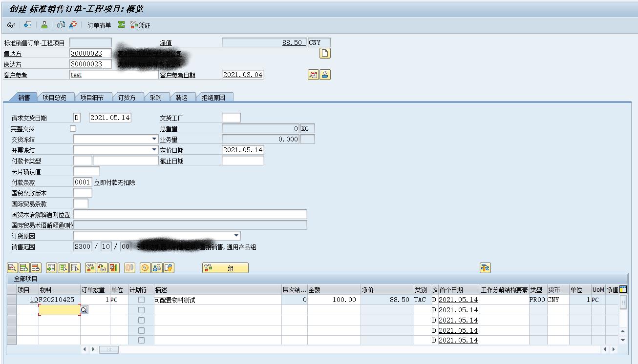638x364 pixels.
Task: Click the item availability check icon with the clock
Action: 90,267
